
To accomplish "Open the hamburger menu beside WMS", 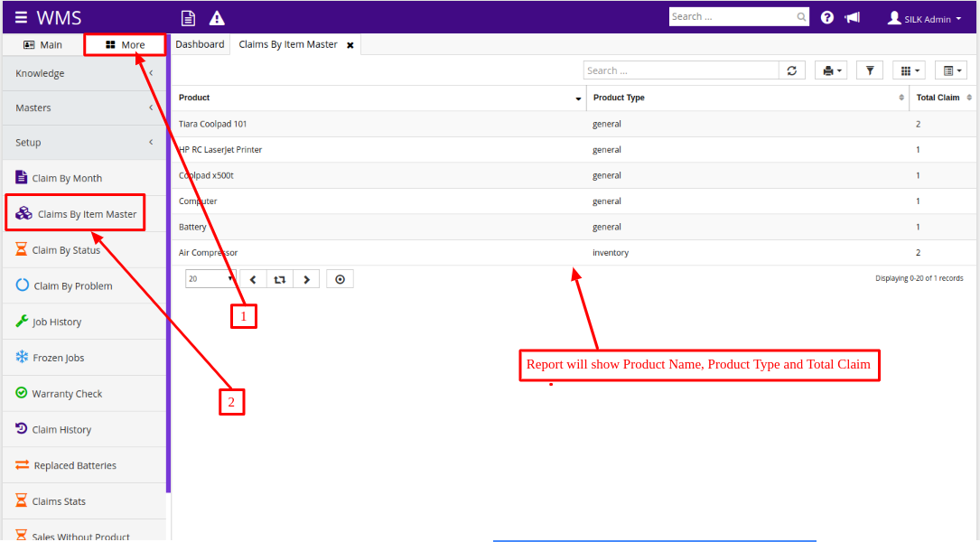I will (22, 17).
